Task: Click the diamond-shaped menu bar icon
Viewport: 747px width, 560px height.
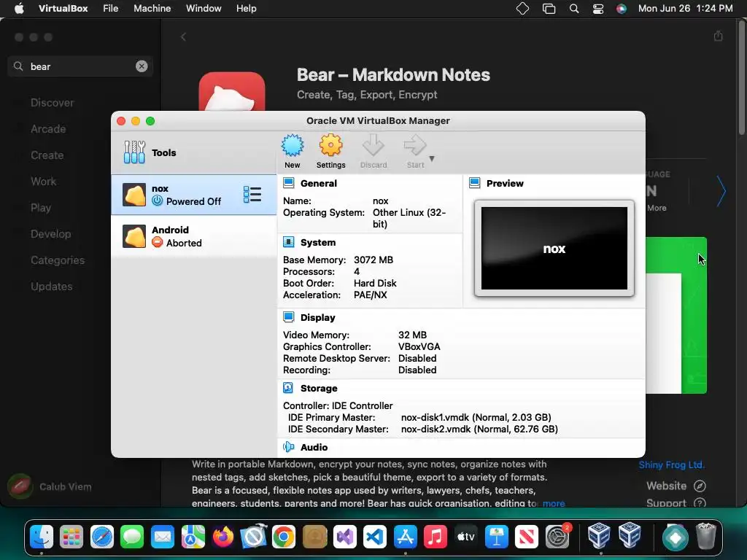Action: coord(522,9)
